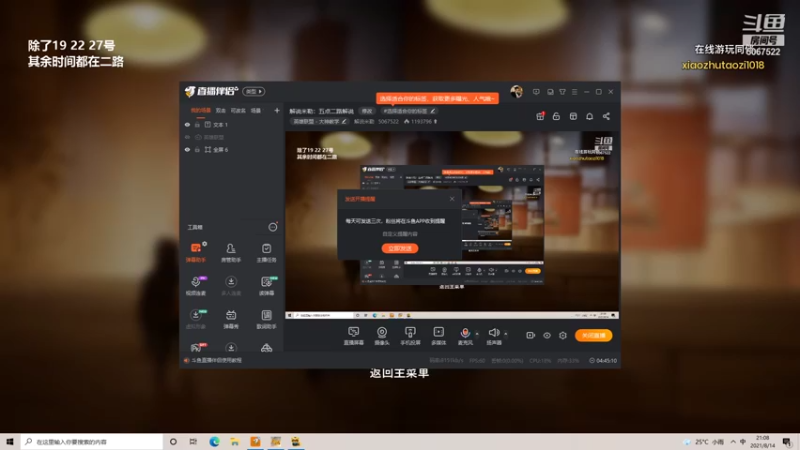Click 修改 next to the stream title
The image size is (800, 450).
point(367,111)
